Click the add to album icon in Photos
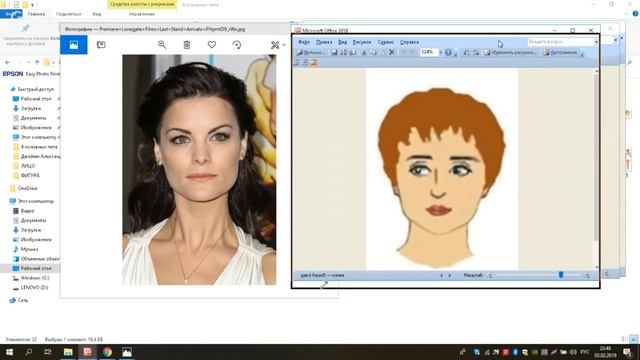Image resolution: width=640 pixels, height=360 pixels. pyautogui.click(x=101, y=45)
